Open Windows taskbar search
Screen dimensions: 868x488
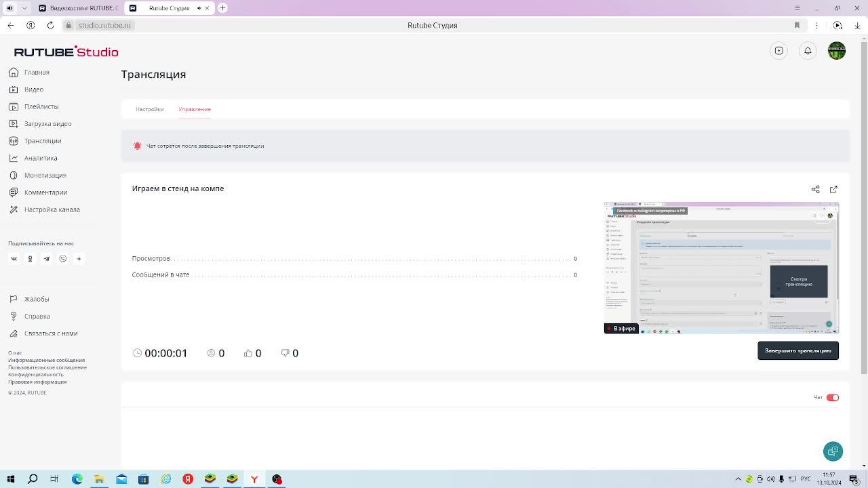pyautogui.click(x=33, y=479)
